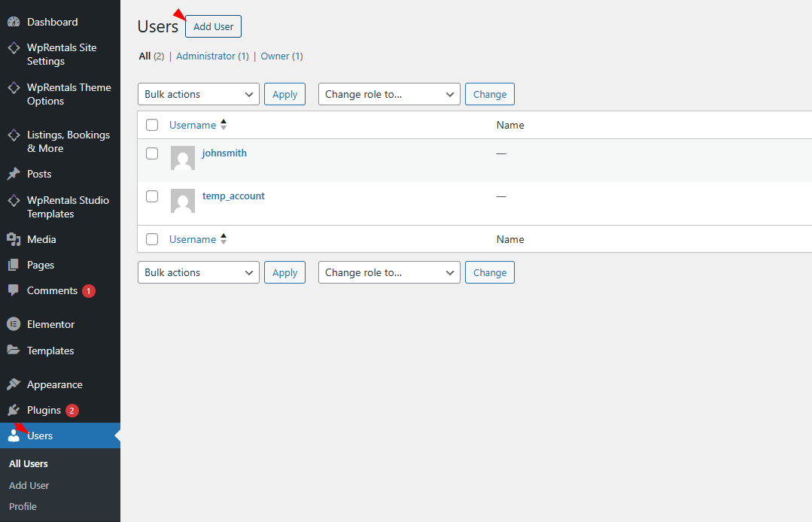Open Media via its sidebar icon
812x522 pixels.
coord(14,239)
